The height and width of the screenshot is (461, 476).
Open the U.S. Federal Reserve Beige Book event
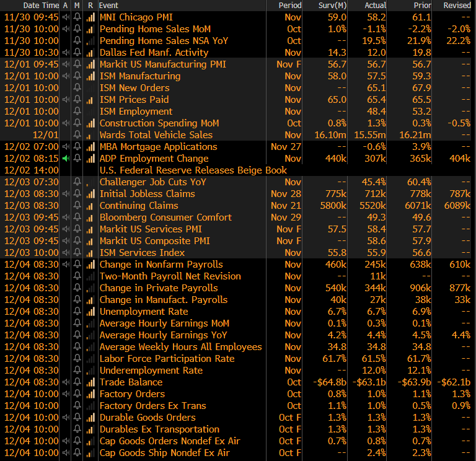point(193,170)
